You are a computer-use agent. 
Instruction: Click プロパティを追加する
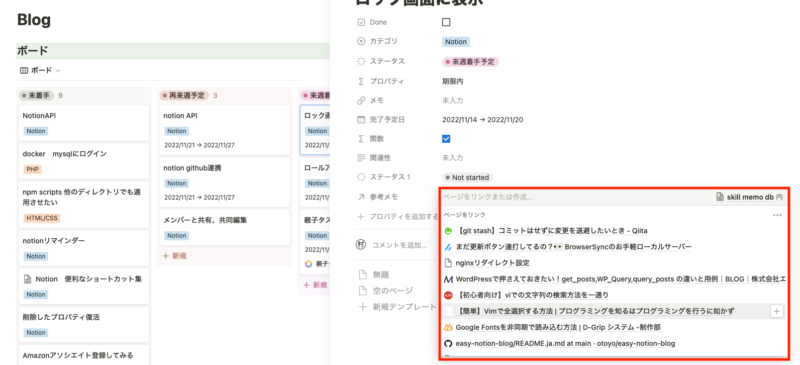point(397,216)
